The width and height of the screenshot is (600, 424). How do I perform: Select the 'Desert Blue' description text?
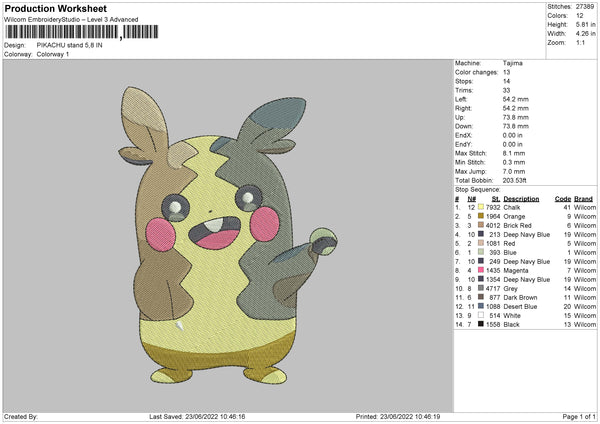tap(520, 307)
